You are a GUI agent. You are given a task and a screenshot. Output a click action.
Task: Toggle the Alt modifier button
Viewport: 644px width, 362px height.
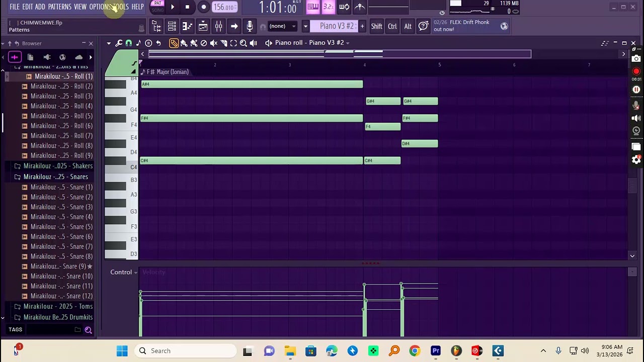coord(408,26)
